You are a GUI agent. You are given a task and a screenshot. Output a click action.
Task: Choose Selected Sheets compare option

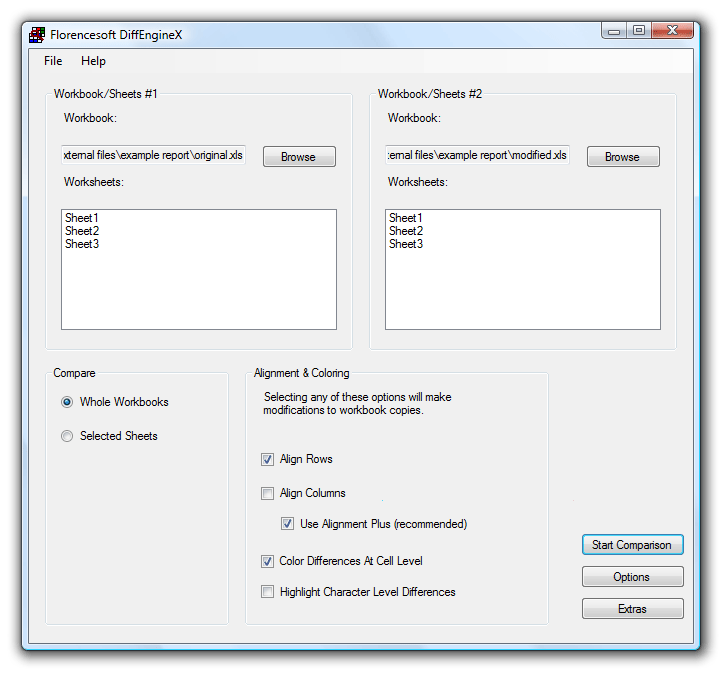coord(67,436)
